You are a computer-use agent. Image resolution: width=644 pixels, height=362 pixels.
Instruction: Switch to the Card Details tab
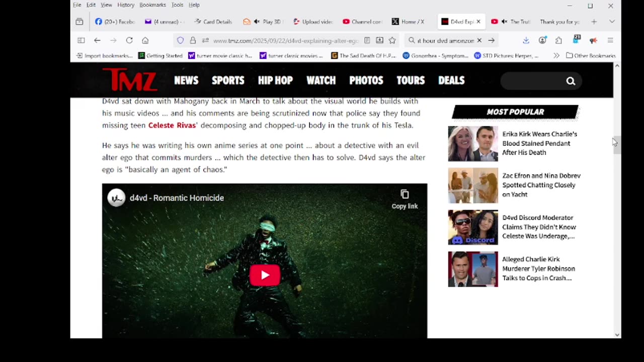pyautogui.click(x=213, y=22)
